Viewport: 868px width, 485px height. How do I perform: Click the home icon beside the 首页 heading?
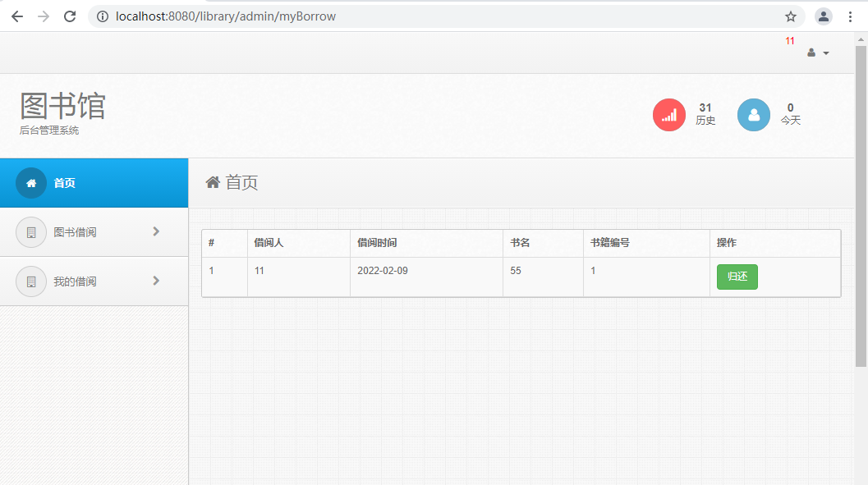[213, 182]
